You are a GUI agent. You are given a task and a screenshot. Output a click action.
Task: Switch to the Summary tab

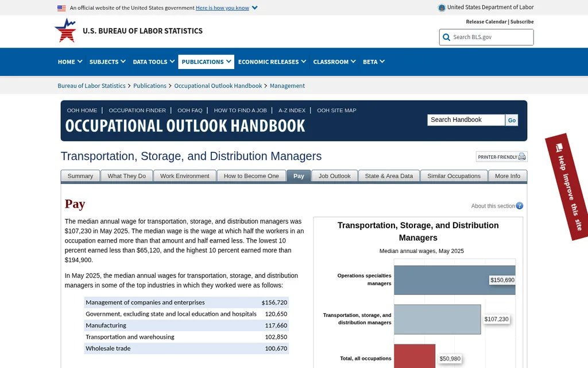pos(80,176)
